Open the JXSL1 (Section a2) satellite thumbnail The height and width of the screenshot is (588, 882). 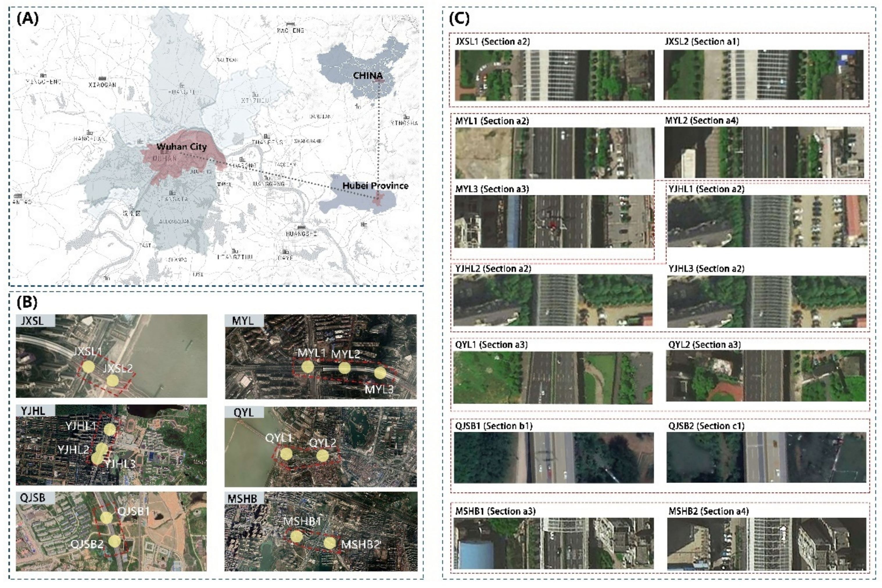point(554,75)
